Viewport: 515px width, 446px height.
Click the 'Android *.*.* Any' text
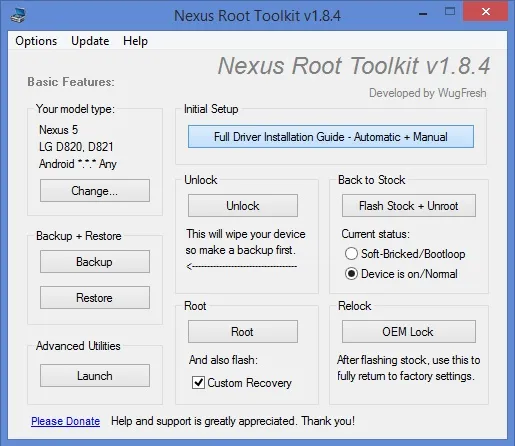pos(78,164)
